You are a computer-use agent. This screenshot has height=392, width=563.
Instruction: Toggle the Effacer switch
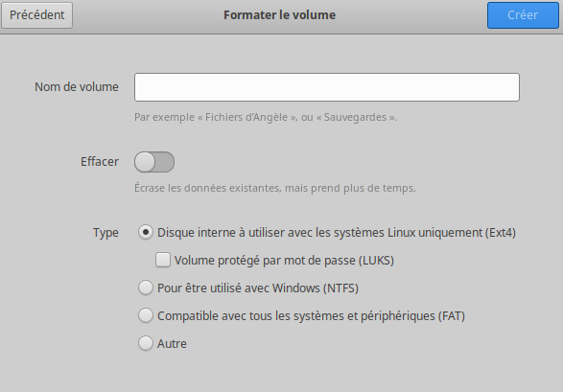tap(154, 162)
